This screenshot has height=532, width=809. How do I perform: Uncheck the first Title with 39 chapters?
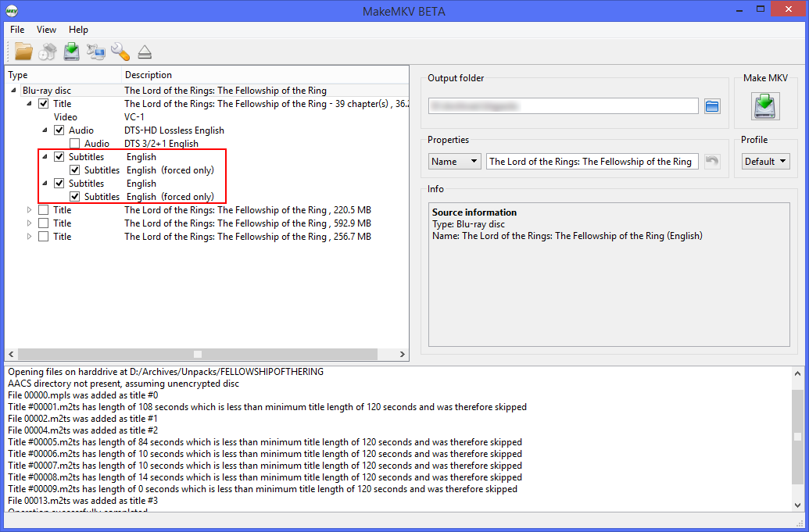coord(43,104)
